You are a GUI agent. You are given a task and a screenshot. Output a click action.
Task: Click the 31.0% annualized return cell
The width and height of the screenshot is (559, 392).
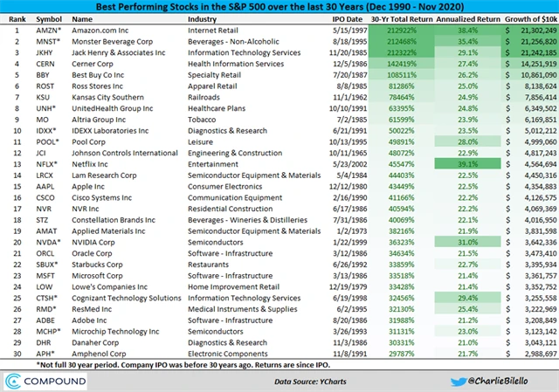point(468,243)
